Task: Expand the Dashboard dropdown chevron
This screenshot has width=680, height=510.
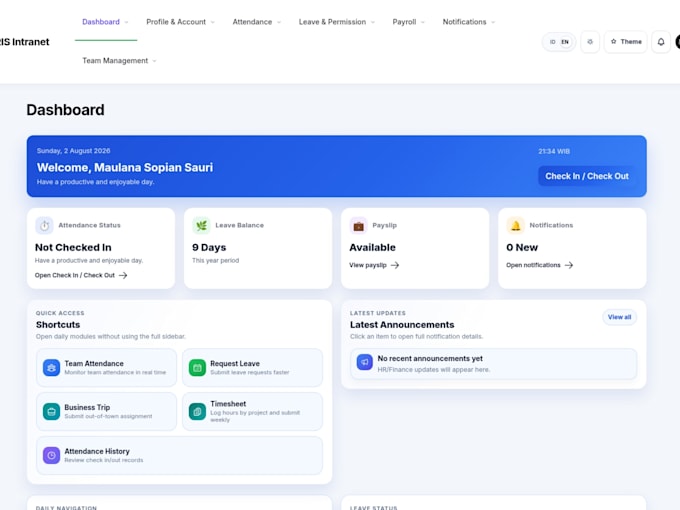Action: (126, 22)
